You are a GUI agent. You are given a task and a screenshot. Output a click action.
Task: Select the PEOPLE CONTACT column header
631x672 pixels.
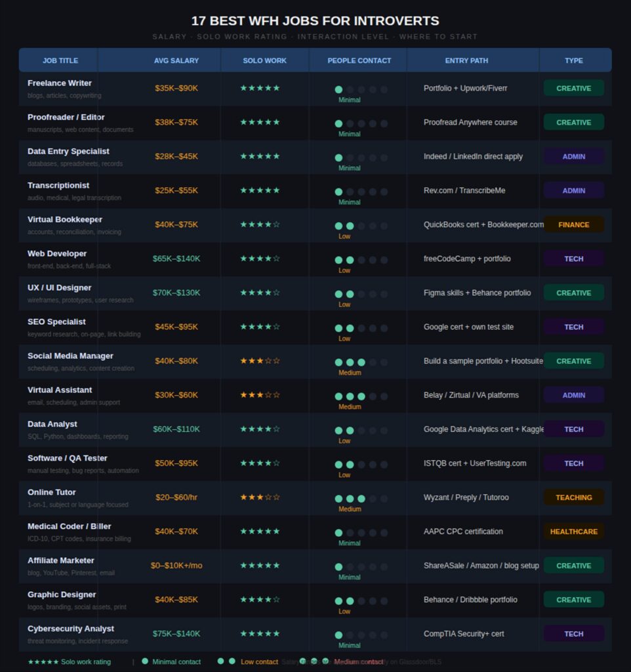(359, 60)
